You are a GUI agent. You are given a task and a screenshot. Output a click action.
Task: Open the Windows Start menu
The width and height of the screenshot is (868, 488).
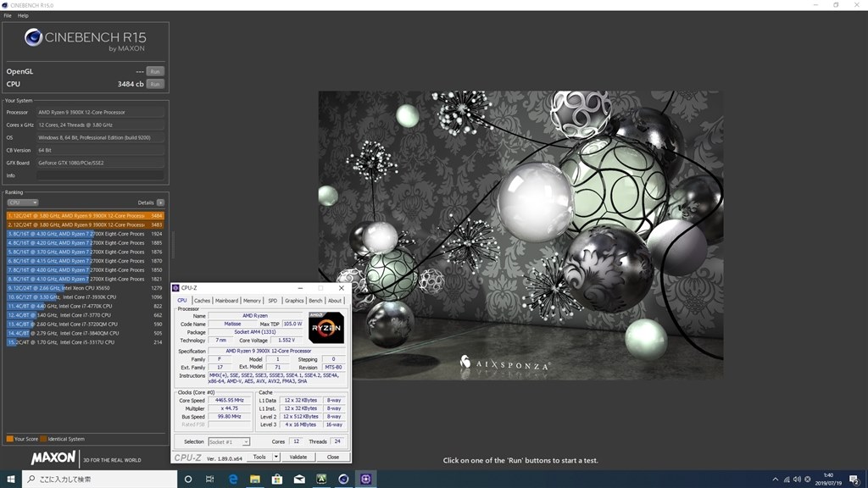pos(11,479)
